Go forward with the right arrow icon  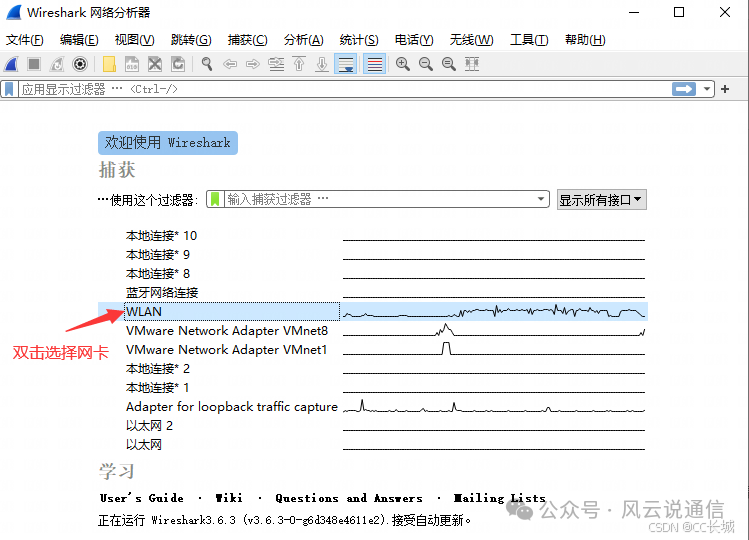[x=253, y=64]
